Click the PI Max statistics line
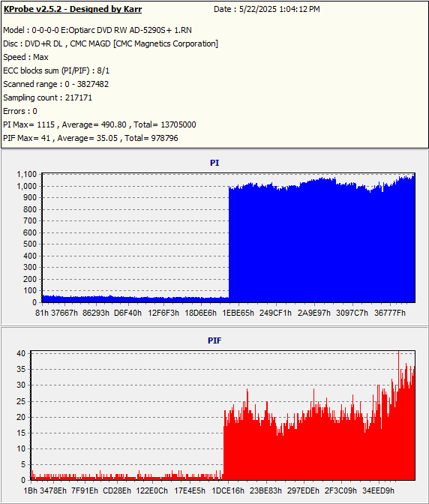This screenshot has width=429, height=504. pyautogui.click(x=100, y=124)
